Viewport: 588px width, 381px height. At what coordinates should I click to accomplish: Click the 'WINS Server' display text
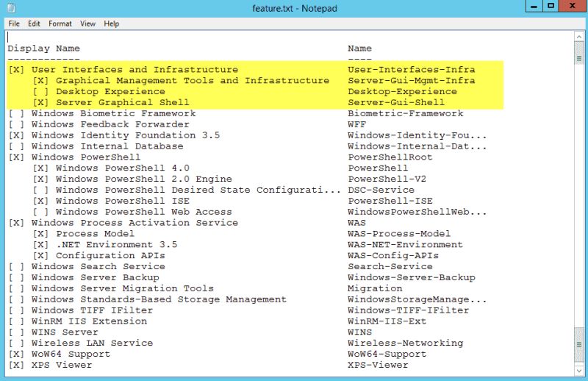pos(65,332)
